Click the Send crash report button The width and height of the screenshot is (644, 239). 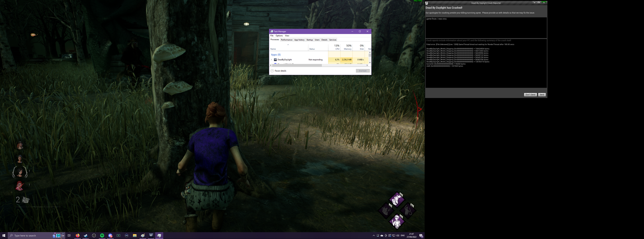pyautogui.click(x=542, y=95)
